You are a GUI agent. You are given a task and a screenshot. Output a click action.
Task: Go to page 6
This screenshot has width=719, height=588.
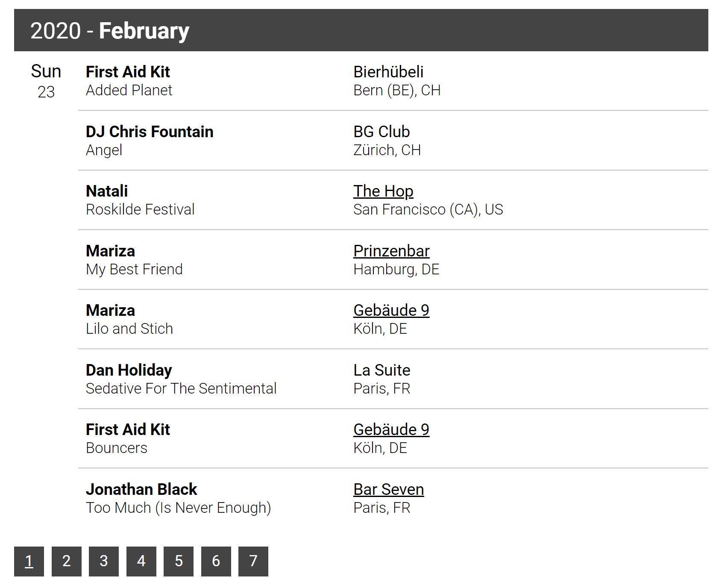[216, 561]
